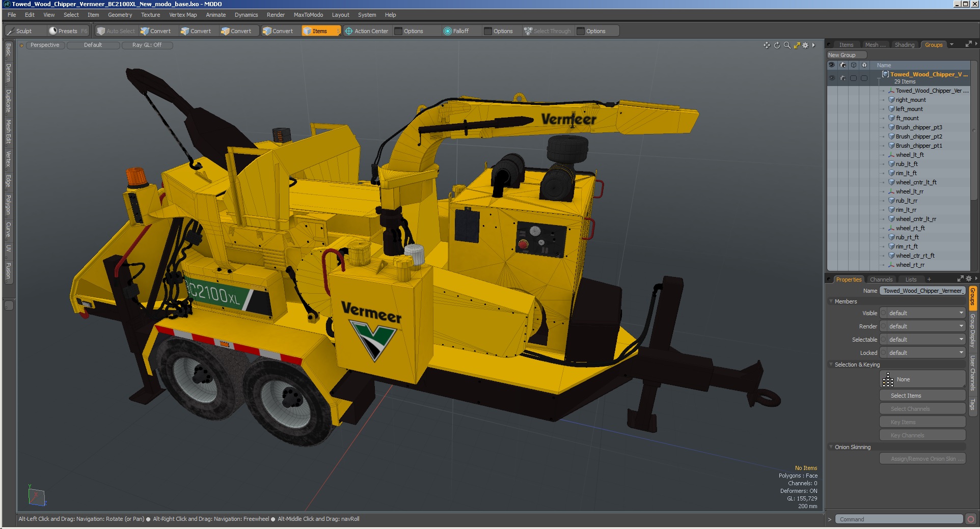Screen dimensions: 980x529
Task: Open the Selectable default dropdown
Action: tap(927, 340)
